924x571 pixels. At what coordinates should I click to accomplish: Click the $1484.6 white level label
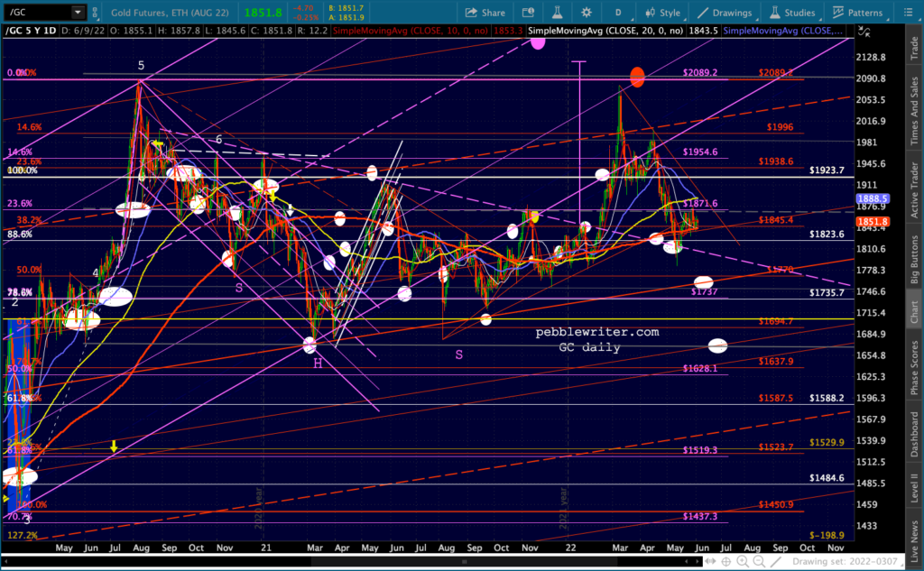[x=827, y=478]
